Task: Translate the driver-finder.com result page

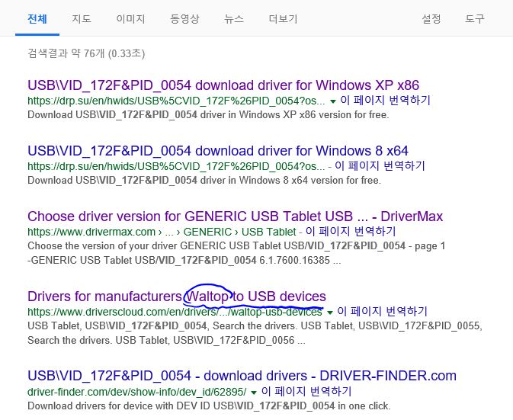Action: coord(306,391)
